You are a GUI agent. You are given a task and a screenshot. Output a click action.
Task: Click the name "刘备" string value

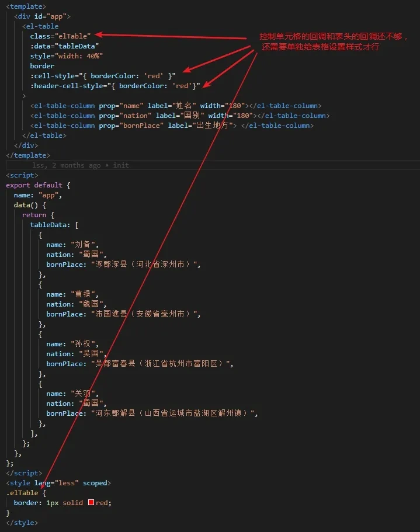pyautogui.click(x=85, y=245)
